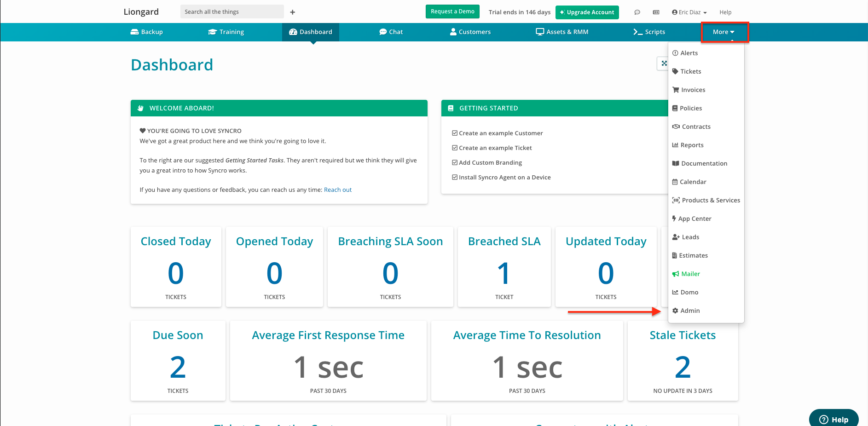Viewport: 868px width, 426px height.
Task: Follow the Reach out link
Action: pyautogui.click(x=338, y=190)
